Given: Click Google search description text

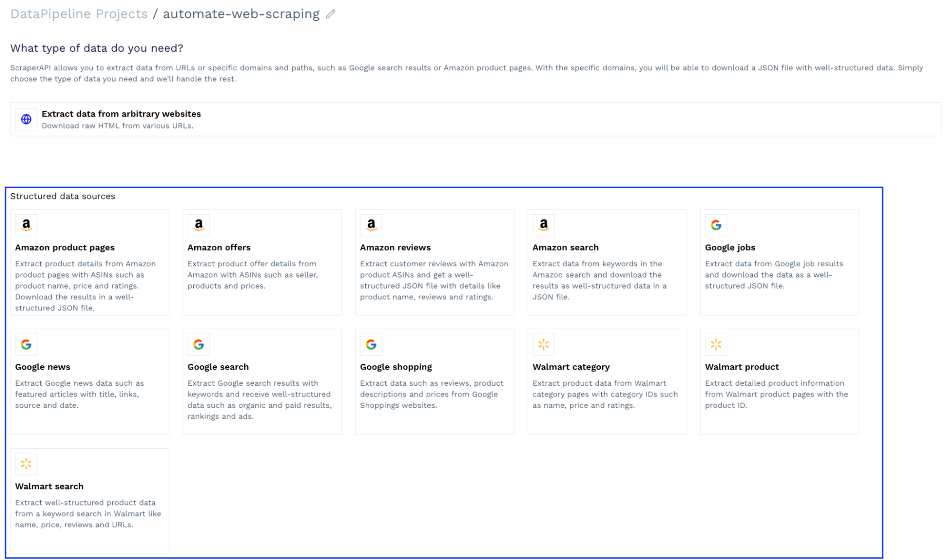Looking at the screenshot, I should point(260,400).
